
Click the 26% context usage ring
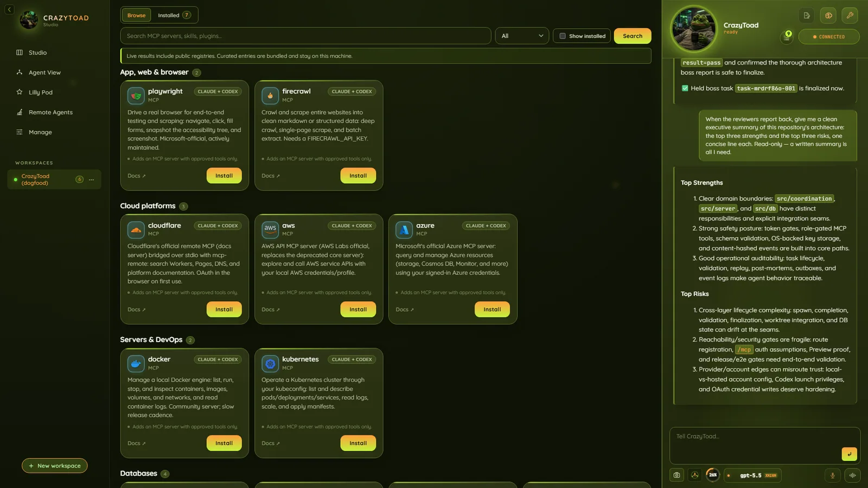[713, 475]
